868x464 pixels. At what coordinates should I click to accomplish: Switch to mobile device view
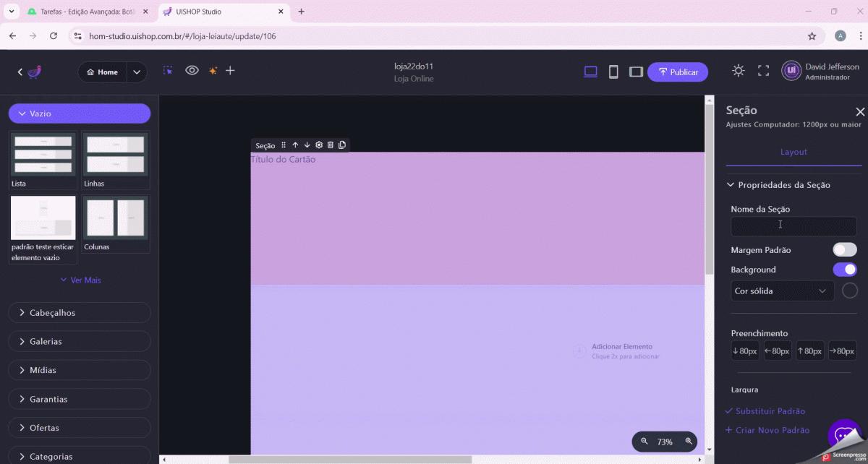click(613, 72)
